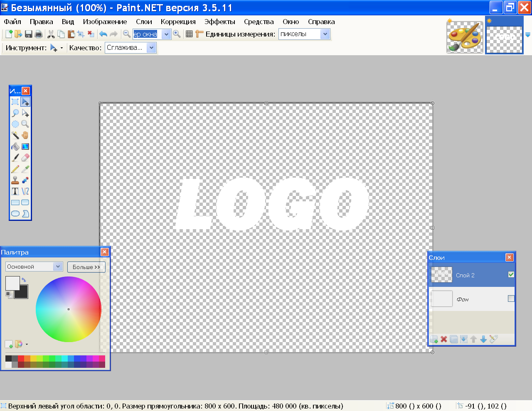Click the Save diskette icon

(29, 34)
